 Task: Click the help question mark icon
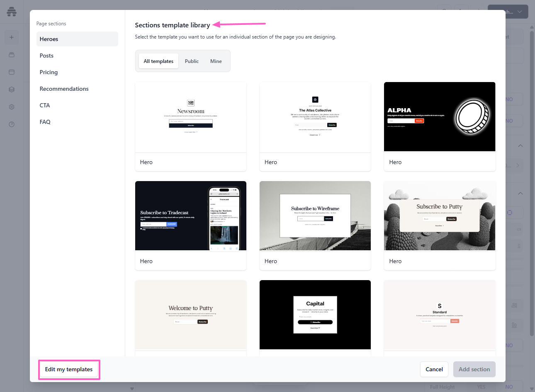12,124
